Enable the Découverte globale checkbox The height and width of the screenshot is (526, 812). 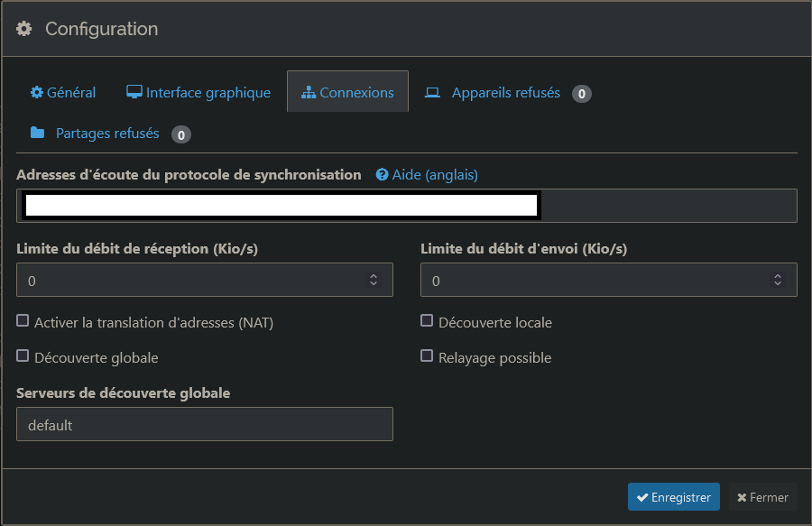23,356
